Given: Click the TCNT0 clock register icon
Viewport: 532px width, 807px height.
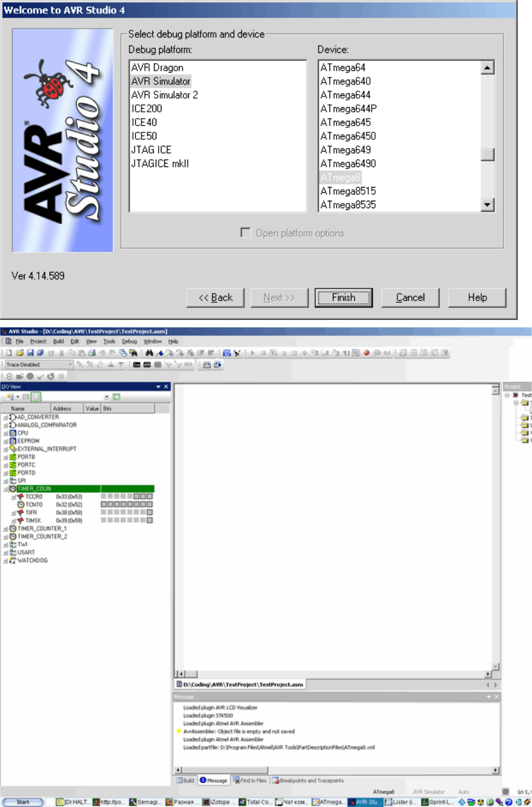Looking at the screenshot, I should [21, 505].
